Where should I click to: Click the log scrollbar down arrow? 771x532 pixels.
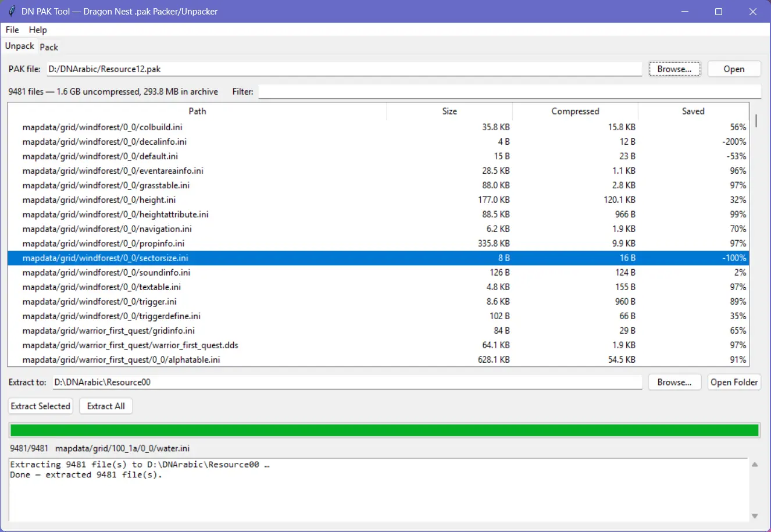(755, 516)
